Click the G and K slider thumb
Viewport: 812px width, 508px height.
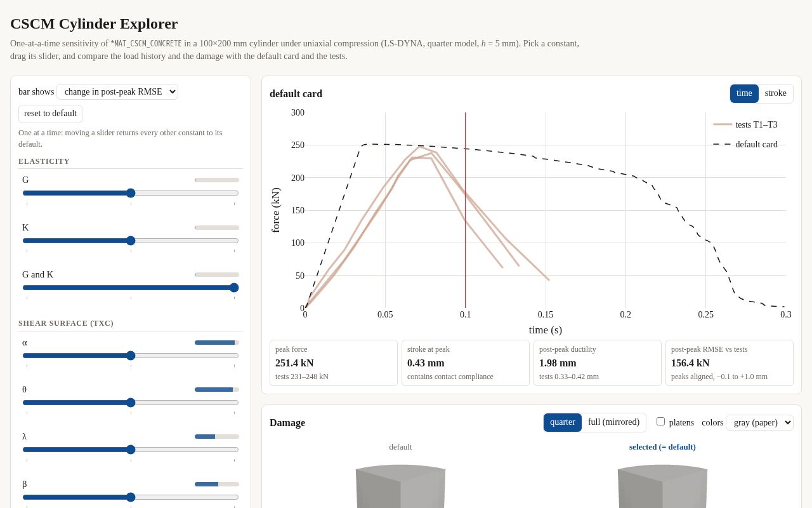(234, 288)
